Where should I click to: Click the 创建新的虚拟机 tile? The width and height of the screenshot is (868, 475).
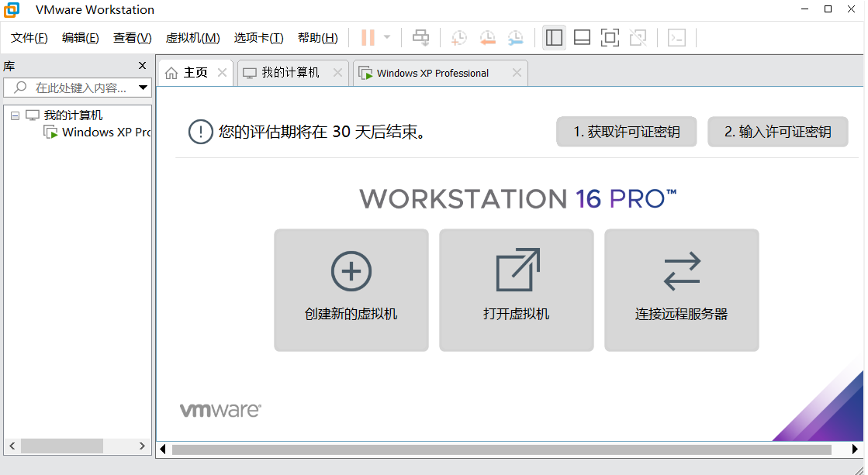pyautogui.click(x=351, y=291)
